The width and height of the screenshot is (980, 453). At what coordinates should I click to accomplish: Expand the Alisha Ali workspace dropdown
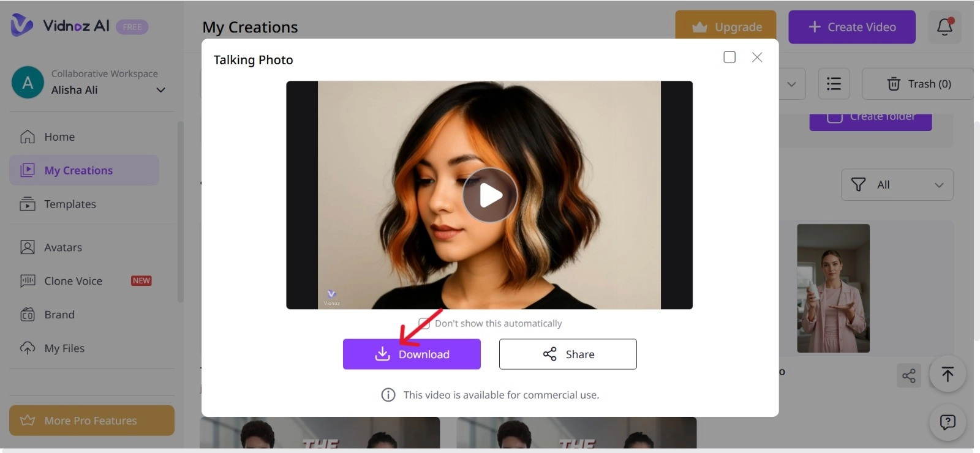pos(160,90)
